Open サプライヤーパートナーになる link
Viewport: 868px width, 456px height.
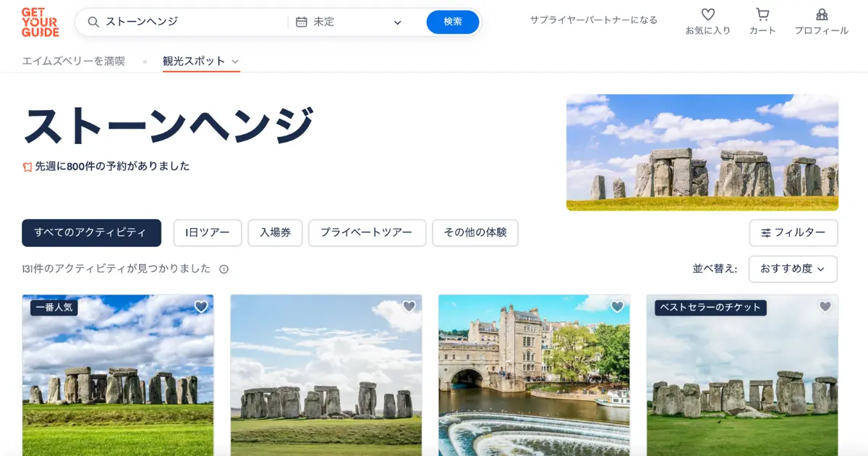(593, 20)
